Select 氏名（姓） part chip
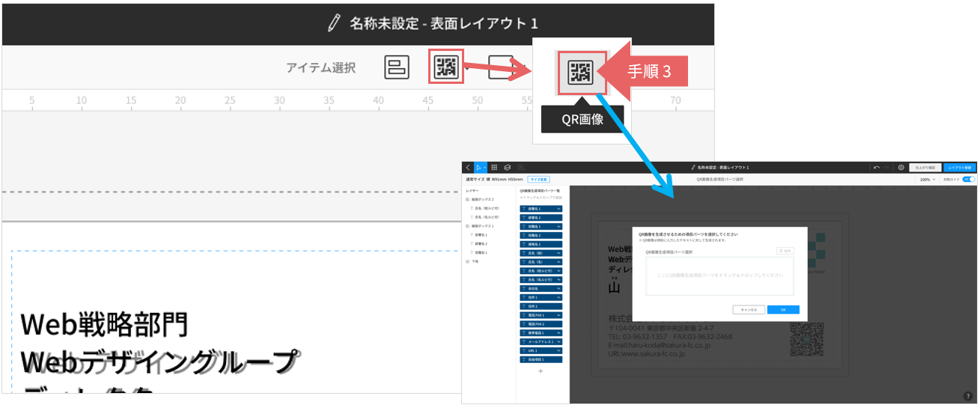The image size is (980, 408). (x=541, y=253)
